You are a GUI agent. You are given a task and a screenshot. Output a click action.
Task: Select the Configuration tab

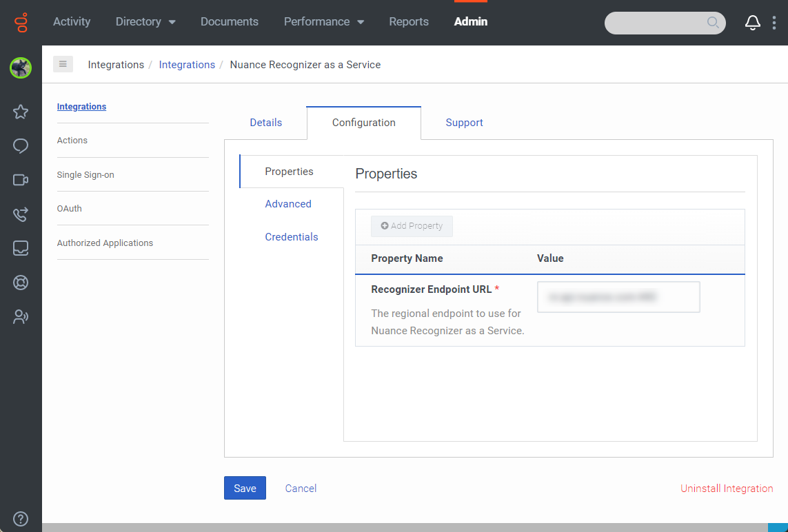point(364,123)
